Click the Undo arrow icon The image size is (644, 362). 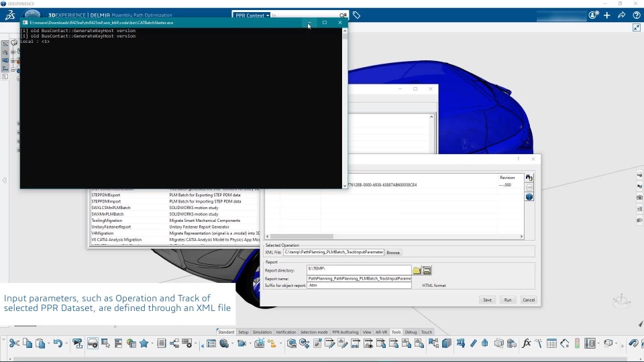(58, 343)
